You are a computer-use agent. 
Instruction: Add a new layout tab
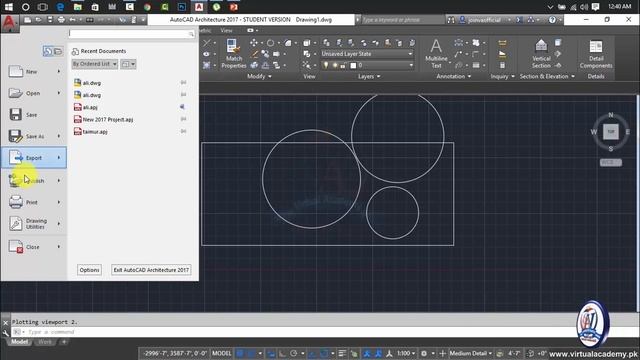pos(64,342)
